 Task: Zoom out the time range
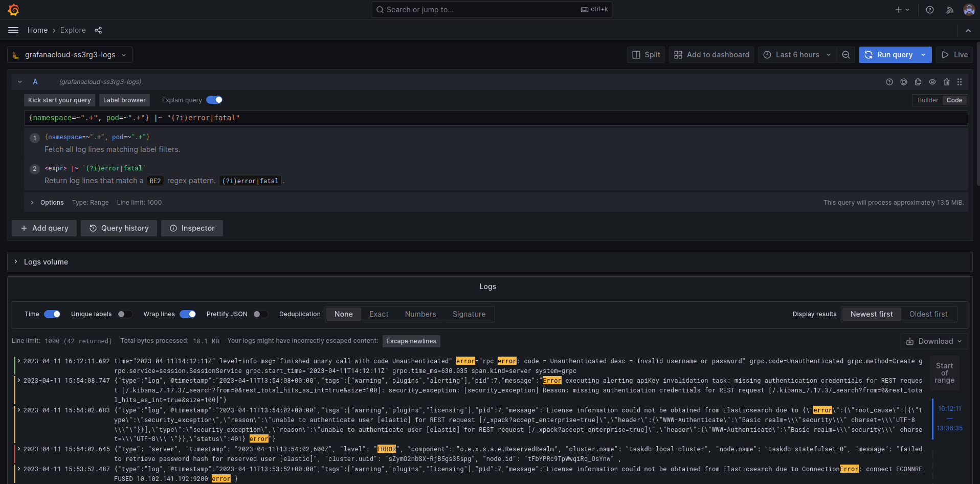[846, 55]
